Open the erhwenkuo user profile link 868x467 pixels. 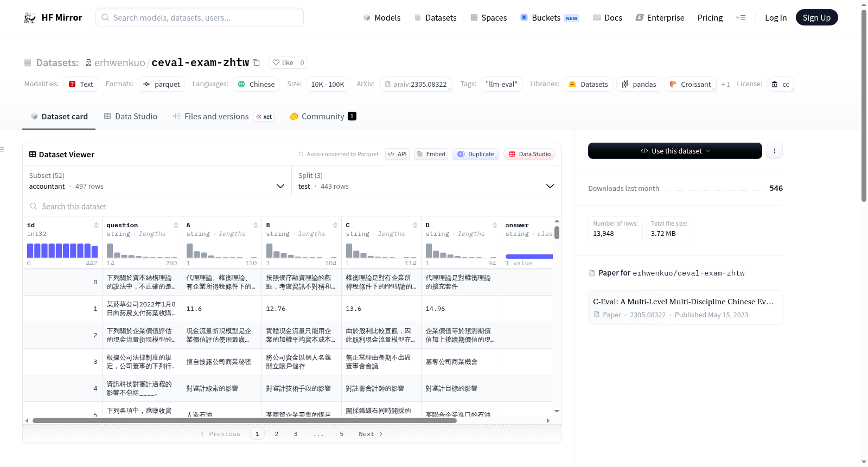119,62
